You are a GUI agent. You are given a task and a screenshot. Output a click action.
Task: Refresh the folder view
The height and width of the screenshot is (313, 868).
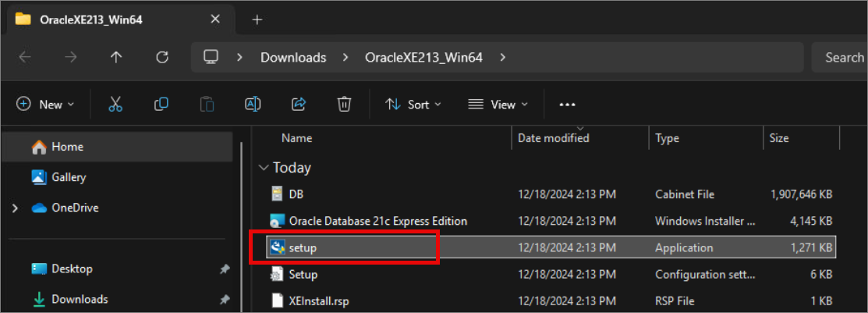(x=161, y=57)
